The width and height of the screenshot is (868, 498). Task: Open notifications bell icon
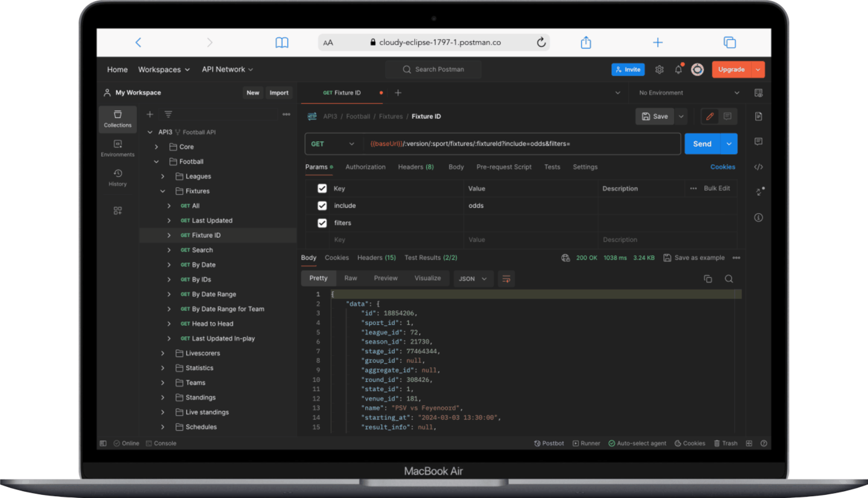point(678,69)
